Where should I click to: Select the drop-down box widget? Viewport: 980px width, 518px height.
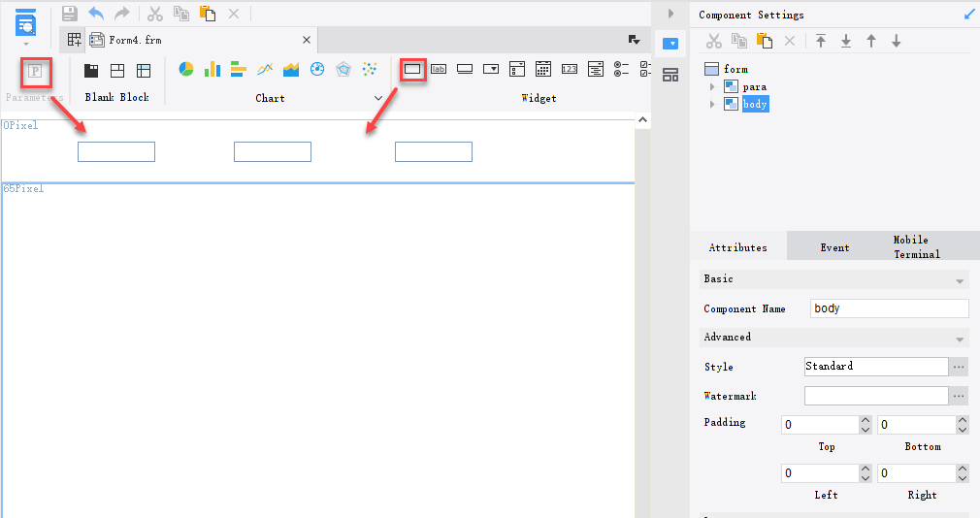pyautogui.click(x=491, y=70)
